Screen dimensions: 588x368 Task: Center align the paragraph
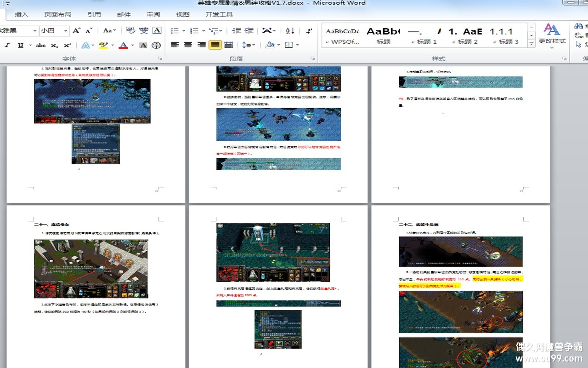(x=188, y=45)
